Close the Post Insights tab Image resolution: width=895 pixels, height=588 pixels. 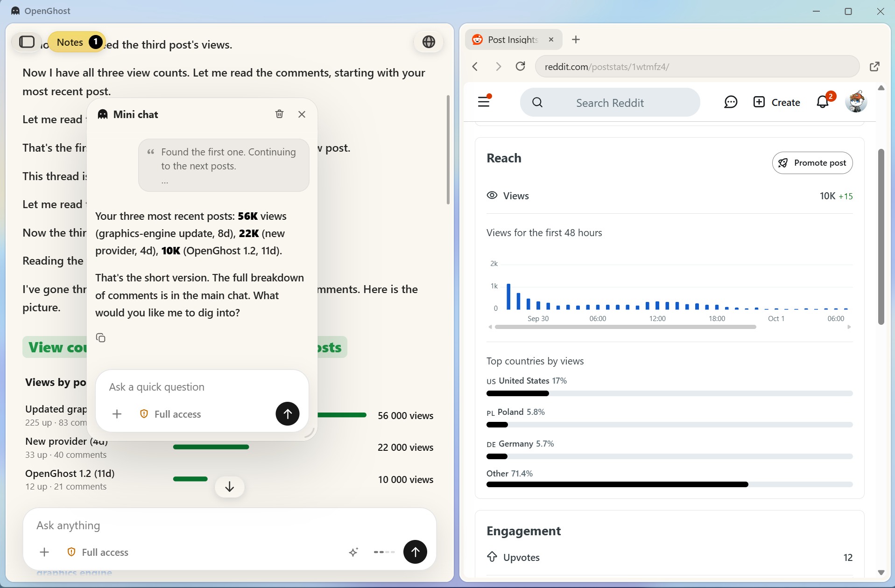point(551,40)
